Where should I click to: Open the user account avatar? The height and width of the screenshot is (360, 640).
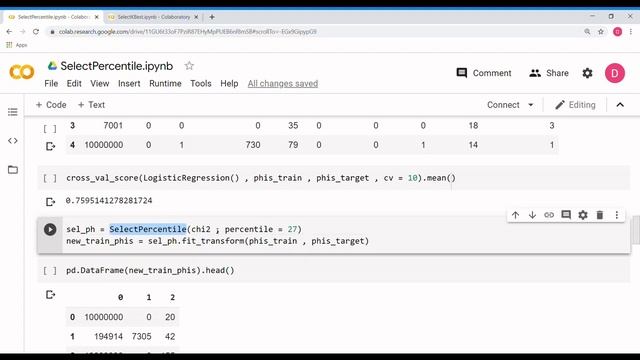point(615,73)
